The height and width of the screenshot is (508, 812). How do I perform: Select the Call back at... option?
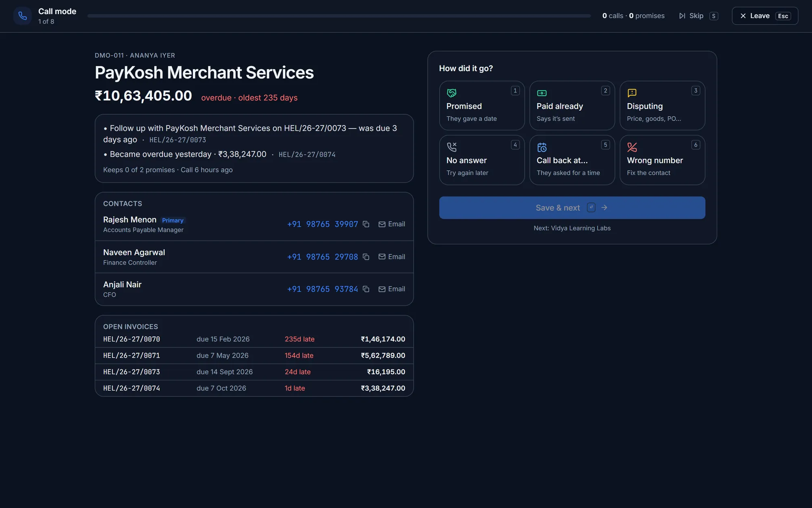(572, 160)
